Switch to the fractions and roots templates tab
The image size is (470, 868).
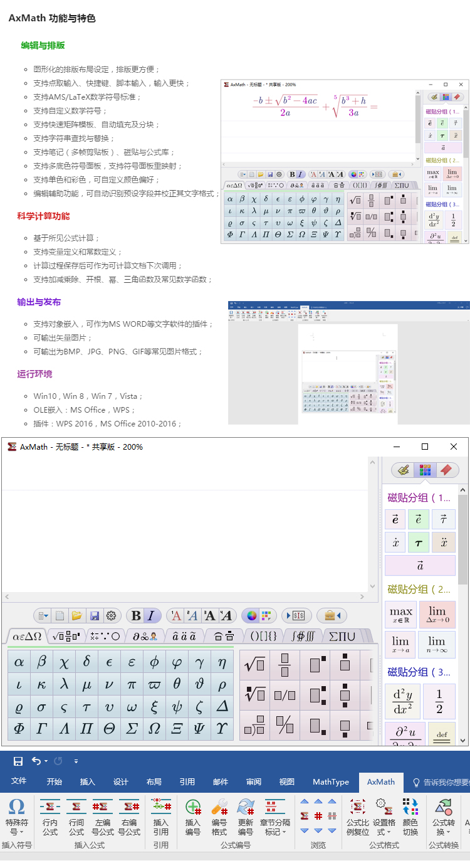(66, 636)
